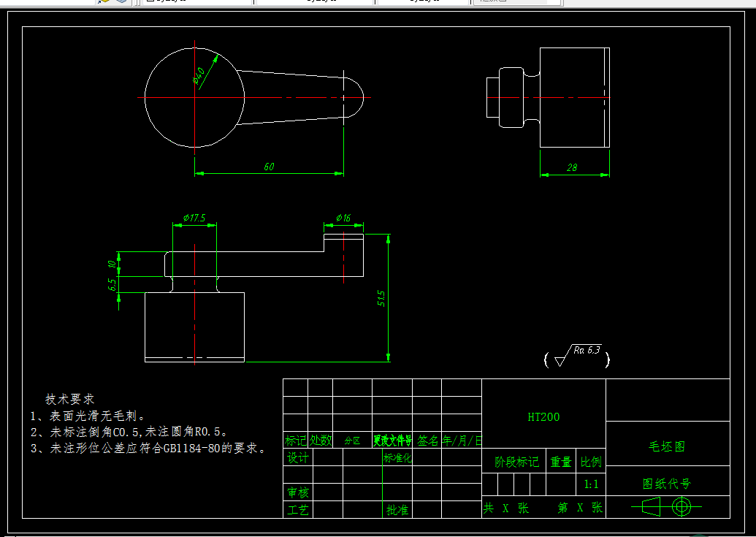Click the 51.5 height dimension text
Image resolution: width=756 pixels, height=537 pixels.
(381, 298)
